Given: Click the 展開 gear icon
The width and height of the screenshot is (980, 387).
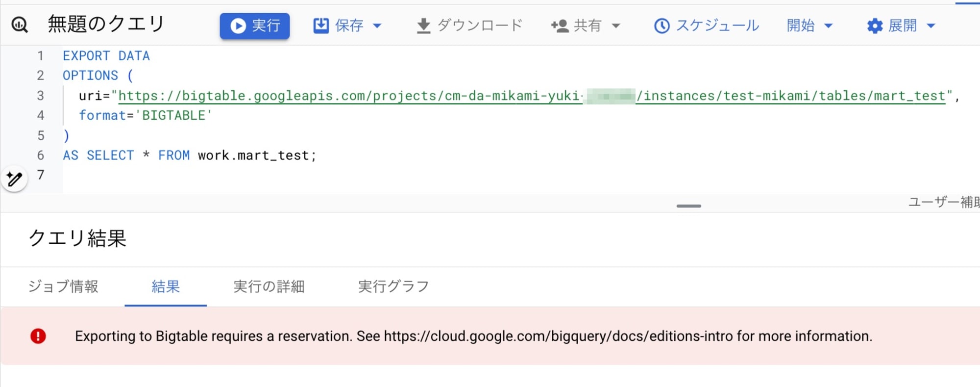Looking at the screenshot, I should [x=875, y=26].
